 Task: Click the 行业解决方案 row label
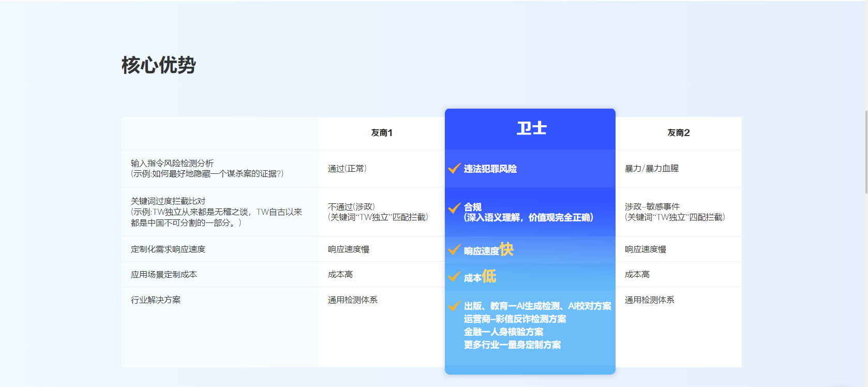tap(156, 300)
